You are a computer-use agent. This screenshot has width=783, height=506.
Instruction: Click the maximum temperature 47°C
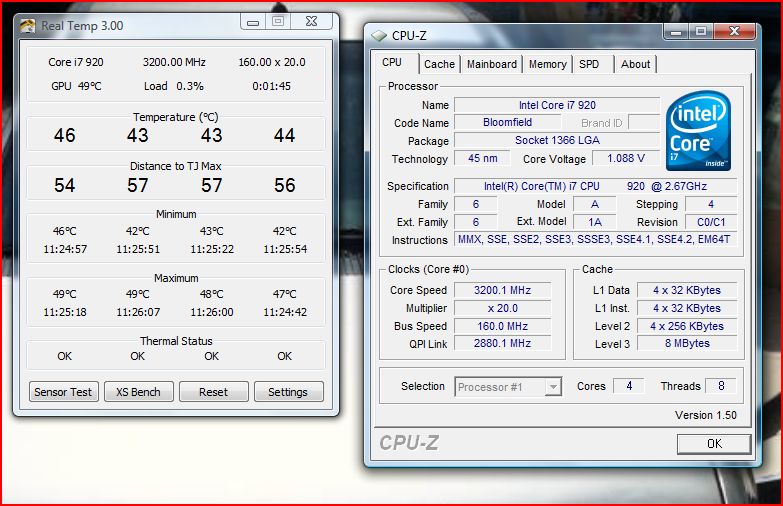pos(285,294)
